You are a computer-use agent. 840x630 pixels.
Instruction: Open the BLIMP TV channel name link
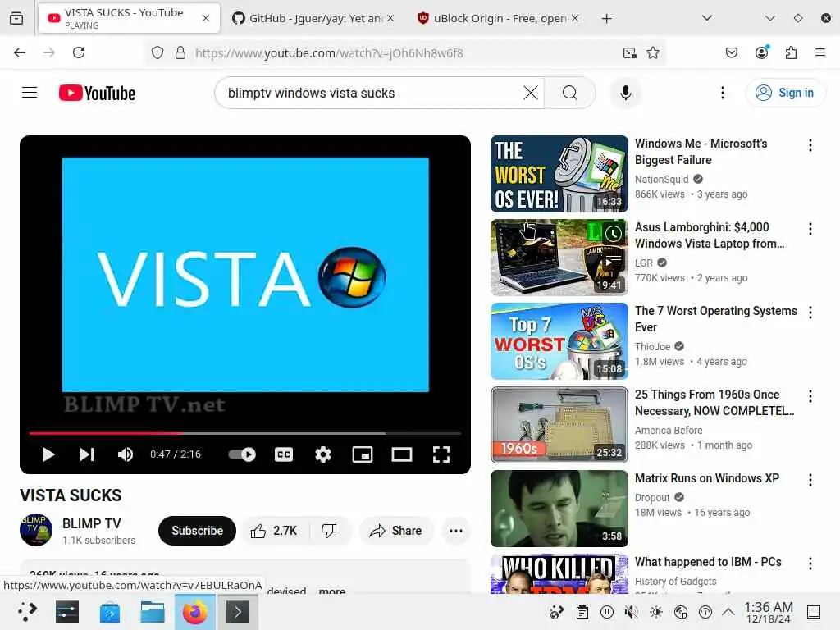point(92,523)
